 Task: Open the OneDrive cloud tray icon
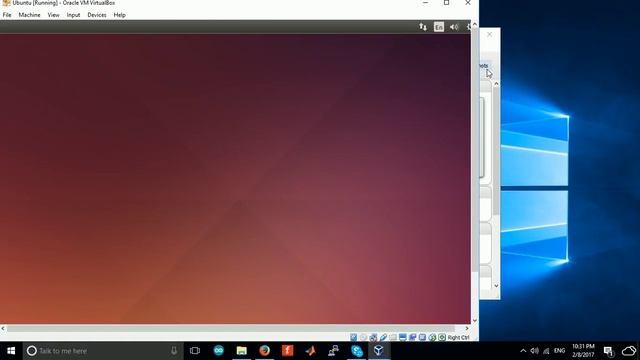(629, 351)
